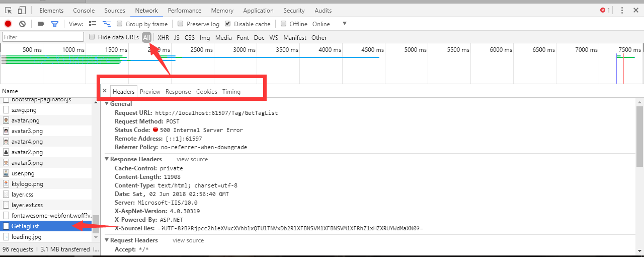Screen dimensions: 644x257
Task: Open the DevTools three-dot menu
Action: [622, 10]
